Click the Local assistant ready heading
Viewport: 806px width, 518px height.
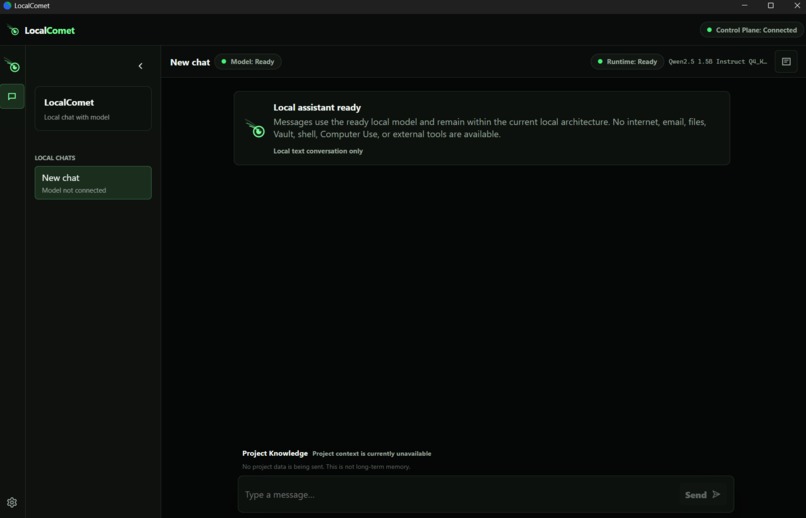pos(317,107)
